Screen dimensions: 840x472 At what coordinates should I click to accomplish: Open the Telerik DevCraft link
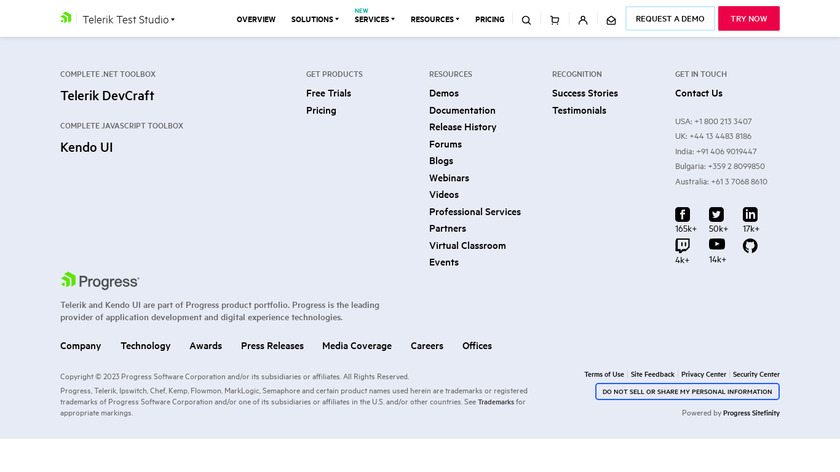point(107,95)
